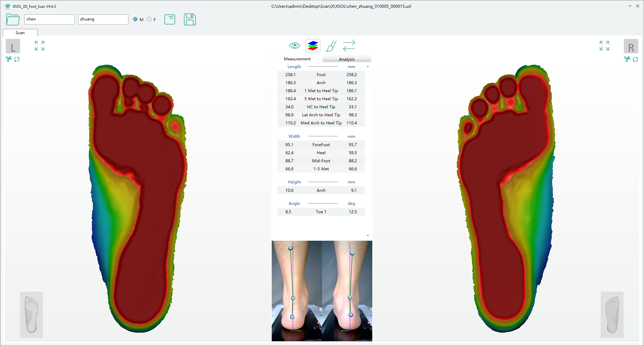Viewport: 644px width, 346px height.
Task: Expand the right foot view to fullscreen
Action: pyautogui.click(x=604, y=46)
